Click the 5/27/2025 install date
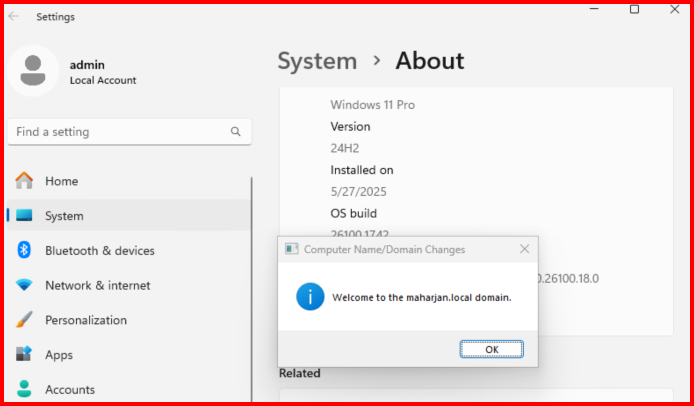The image size is (694, 406). (x=358, y=192)
